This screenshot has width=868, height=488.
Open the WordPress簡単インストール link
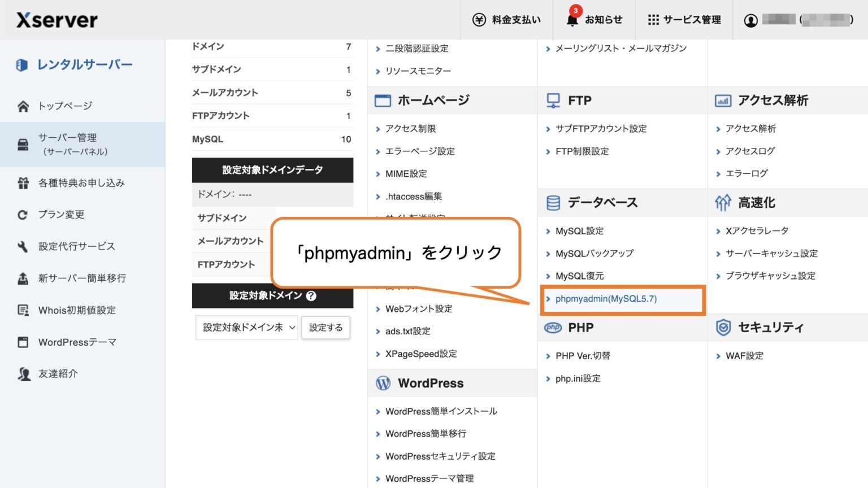click(441, 411)
